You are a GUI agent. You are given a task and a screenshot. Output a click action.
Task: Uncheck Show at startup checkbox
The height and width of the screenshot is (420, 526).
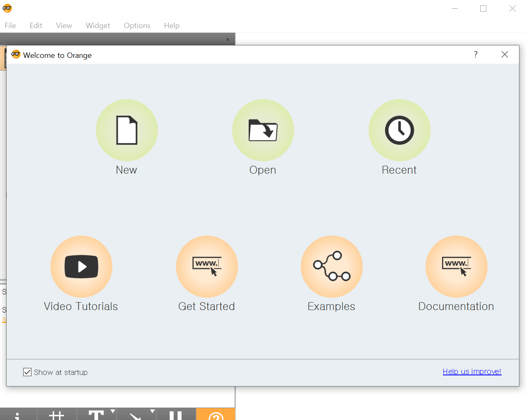point(27,372)
